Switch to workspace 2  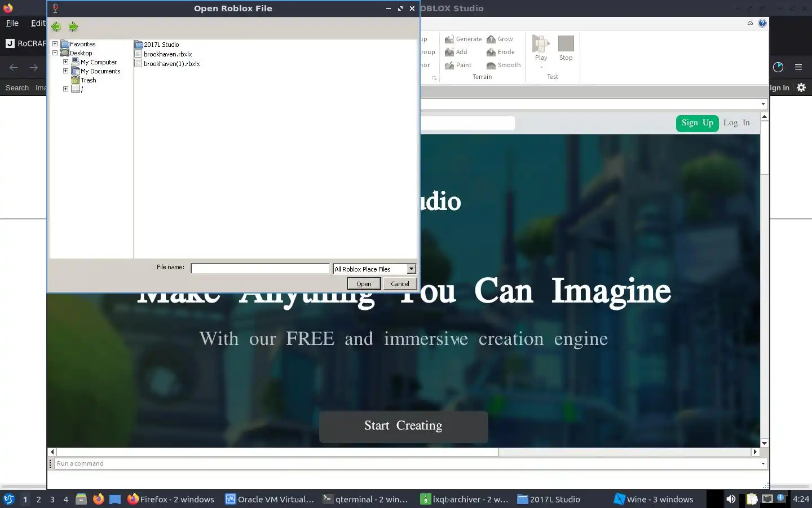click(x=38, y=500)
